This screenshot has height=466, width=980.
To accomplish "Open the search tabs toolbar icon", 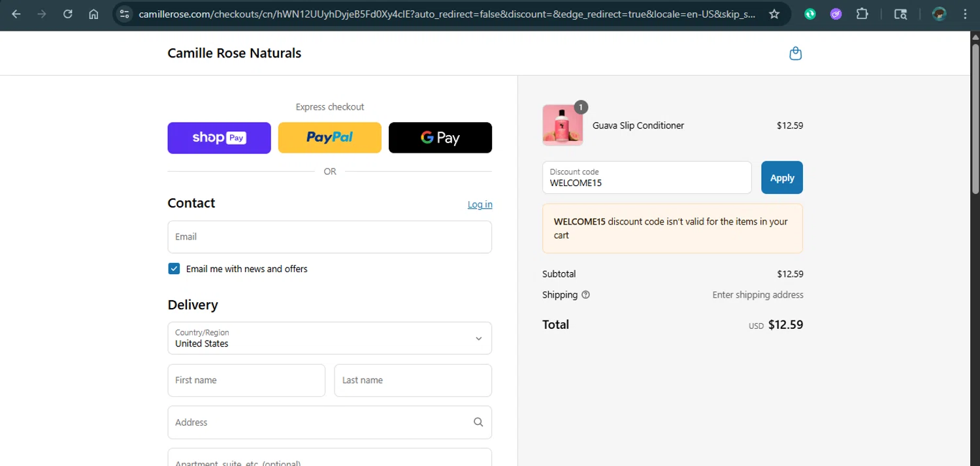I will click(x=900, y=14).
